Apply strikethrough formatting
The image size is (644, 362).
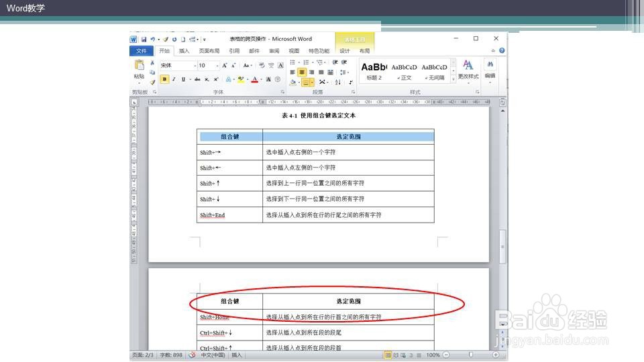[x=197, y=79]
